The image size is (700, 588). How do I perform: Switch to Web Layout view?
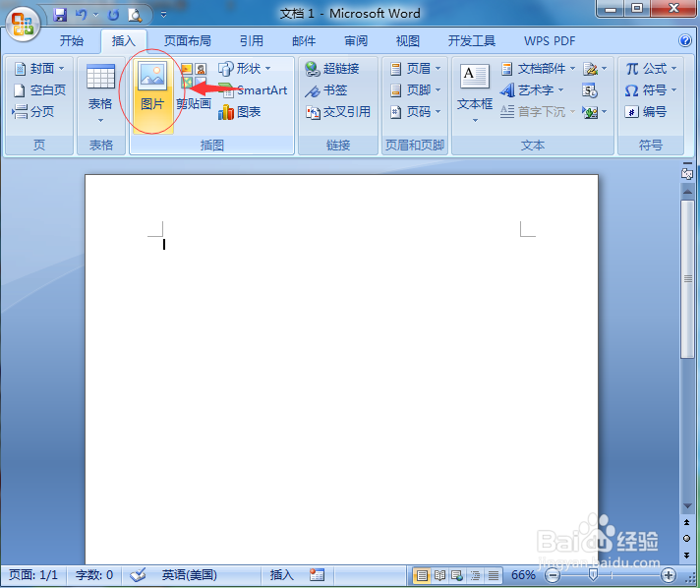point(457,575)
